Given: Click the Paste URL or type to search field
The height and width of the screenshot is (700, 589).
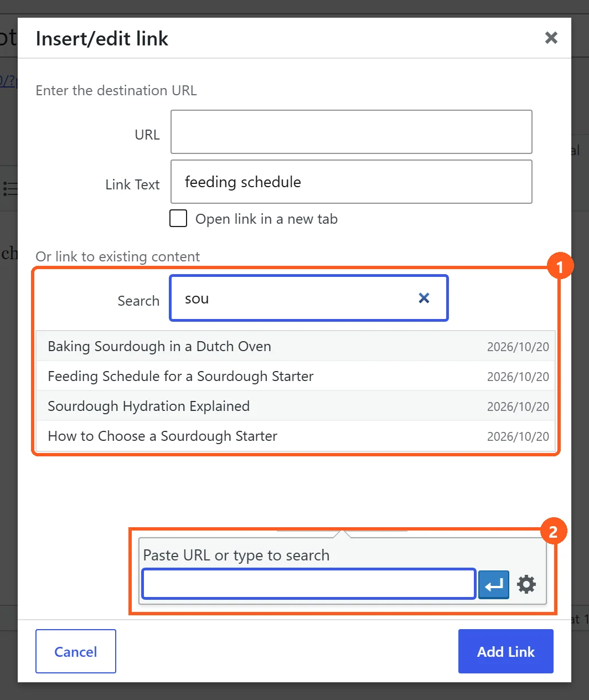Looking at the screenshot, I should coord(309,584).
